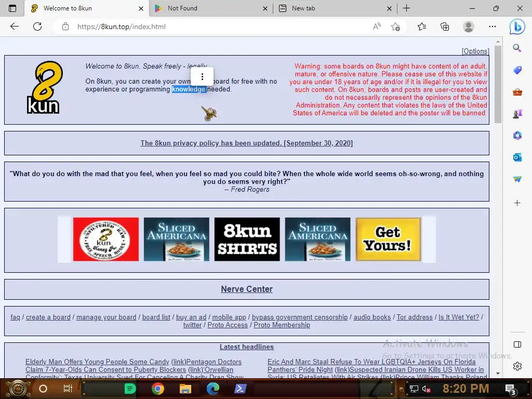Open the notification center icon

[510, 389]
